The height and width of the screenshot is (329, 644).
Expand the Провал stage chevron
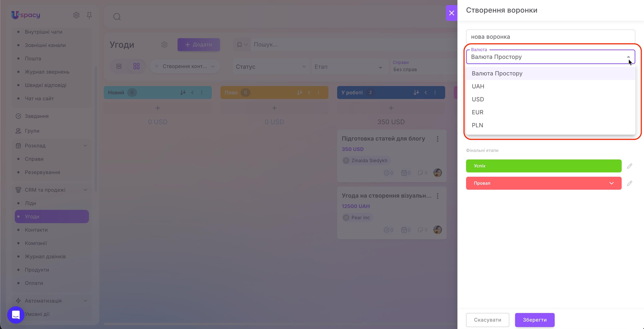coord(612,183)
